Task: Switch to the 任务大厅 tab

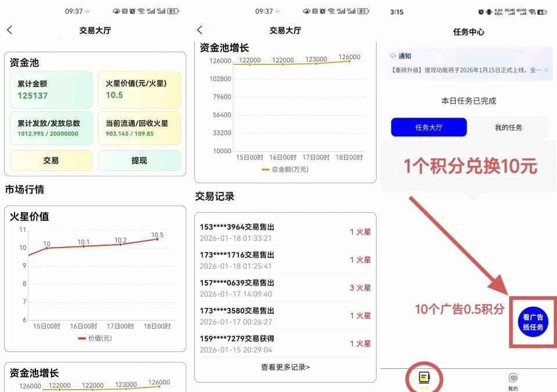Action: tap(429, 128)
